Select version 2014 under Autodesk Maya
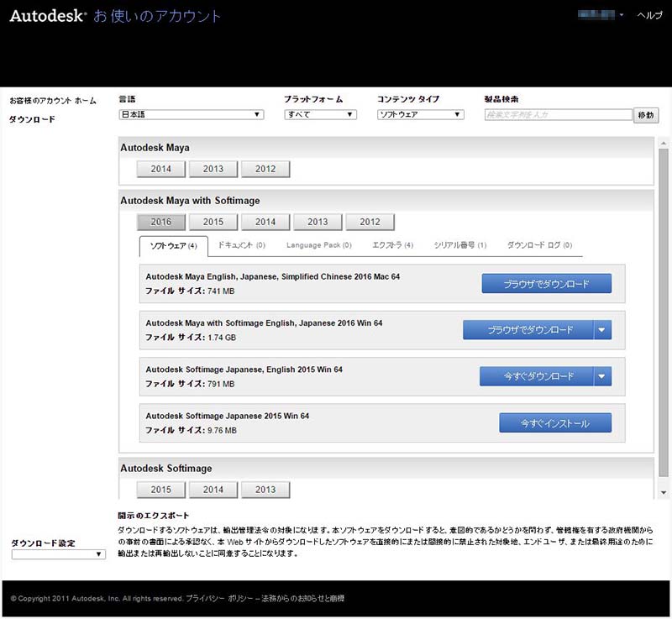This screenshot has height=619, width=672. click(160, 169)
